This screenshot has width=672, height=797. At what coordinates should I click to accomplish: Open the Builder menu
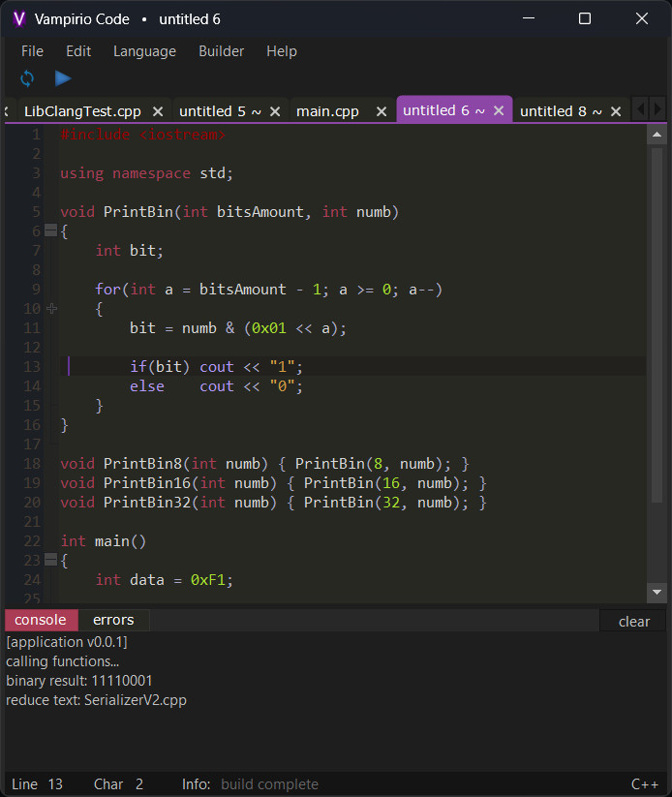click(221, 51)
